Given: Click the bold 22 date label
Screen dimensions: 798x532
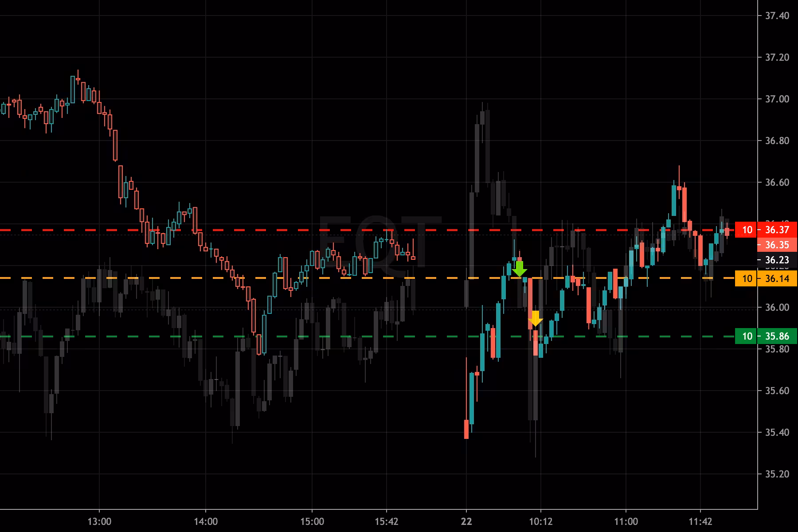Looking at the screenshot, I should (x=466, y=521).
